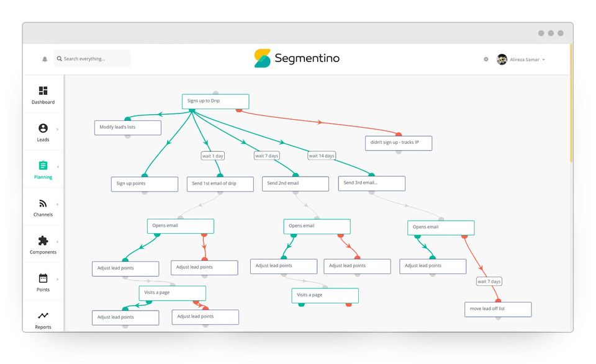Click the Dashboard label in sidebar
The width and height of the screenshot is (596, 364).
43,102
